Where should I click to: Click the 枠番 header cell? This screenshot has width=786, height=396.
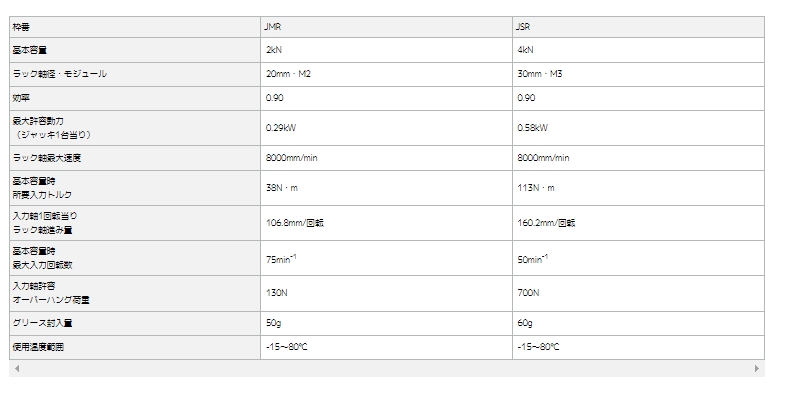135,27
